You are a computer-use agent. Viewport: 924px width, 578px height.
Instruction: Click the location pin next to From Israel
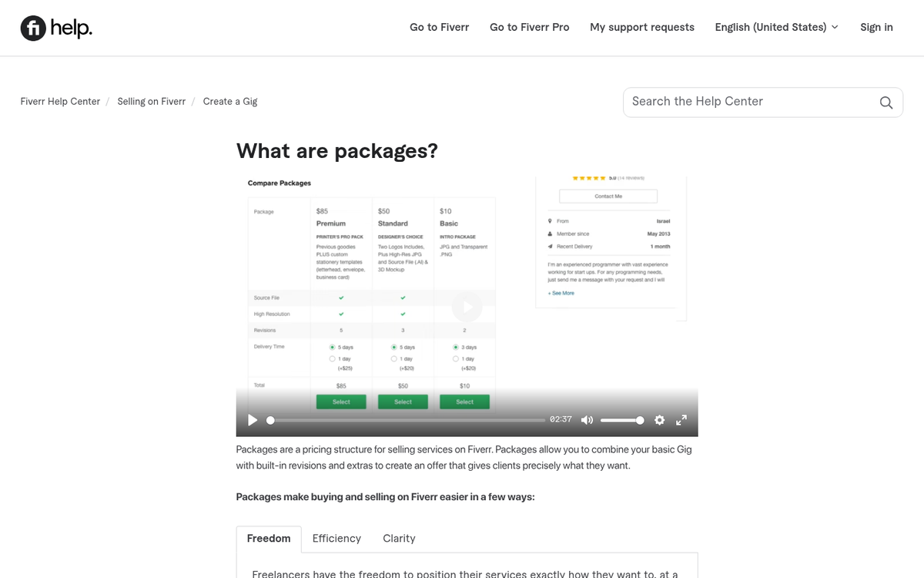click(548, 220)
